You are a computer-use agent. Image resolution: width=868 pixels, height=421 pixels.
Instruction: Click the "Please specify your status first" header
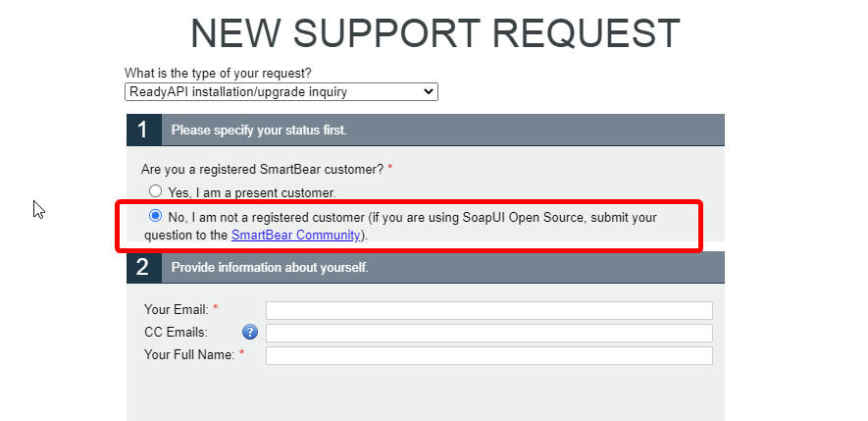[259, 130]
